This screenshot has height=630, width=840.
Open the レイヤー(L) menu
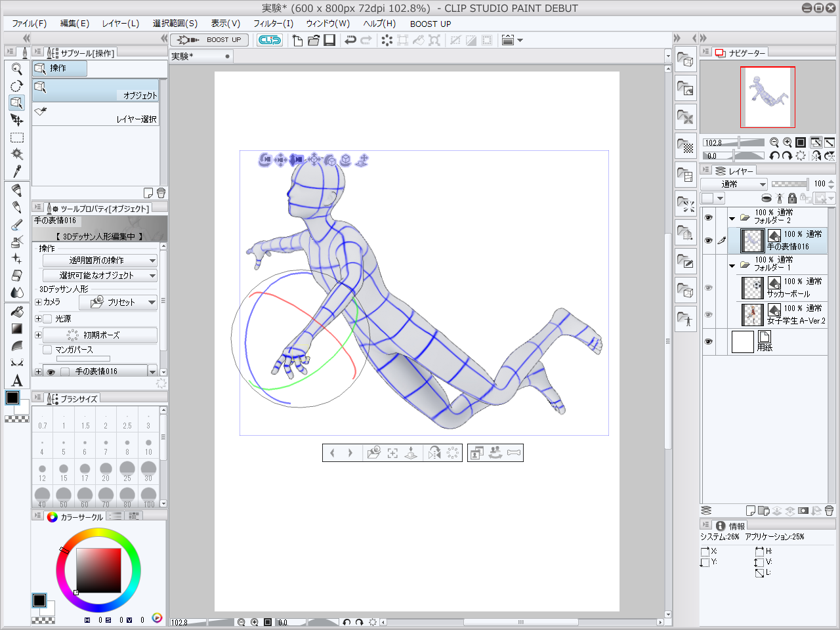pyautogui.click(x=121, y=24)
